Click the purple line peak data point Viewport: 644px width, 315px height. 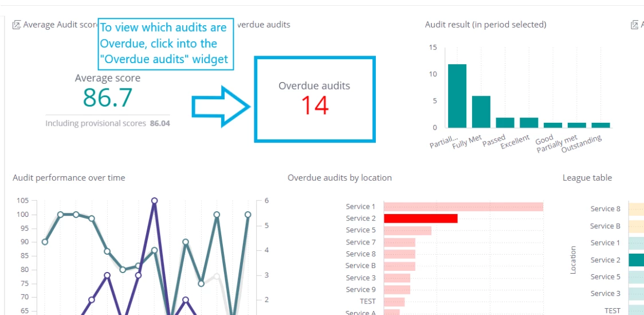[x=155, y=201]
